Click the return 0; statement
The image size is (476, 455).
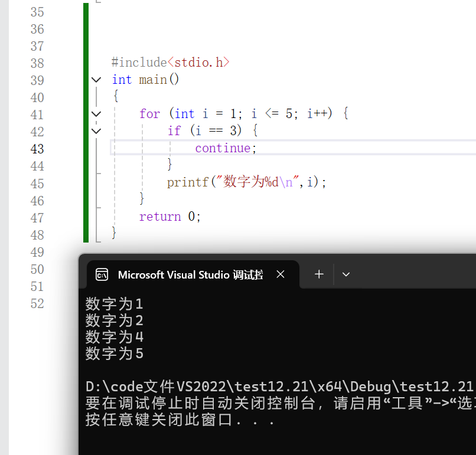(169, 216)
